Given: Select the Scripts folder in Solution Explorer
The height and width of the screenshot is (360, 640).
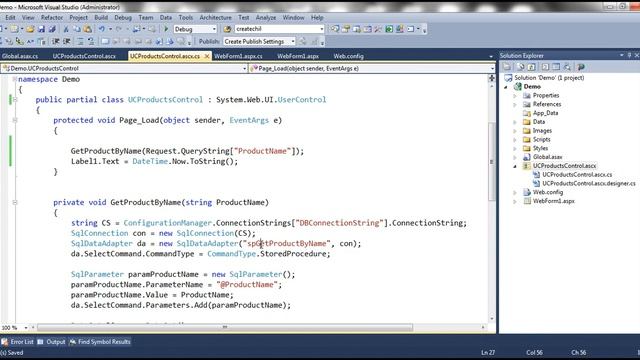Looking at the screenshot, I should (x=541, y=140).
